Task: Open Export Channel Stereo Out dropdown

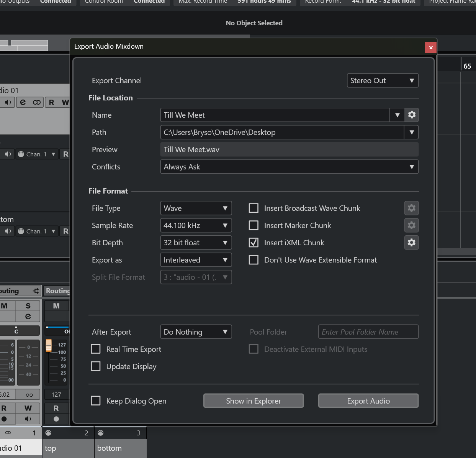Action: pyautogui.click(x=382, y=80)
